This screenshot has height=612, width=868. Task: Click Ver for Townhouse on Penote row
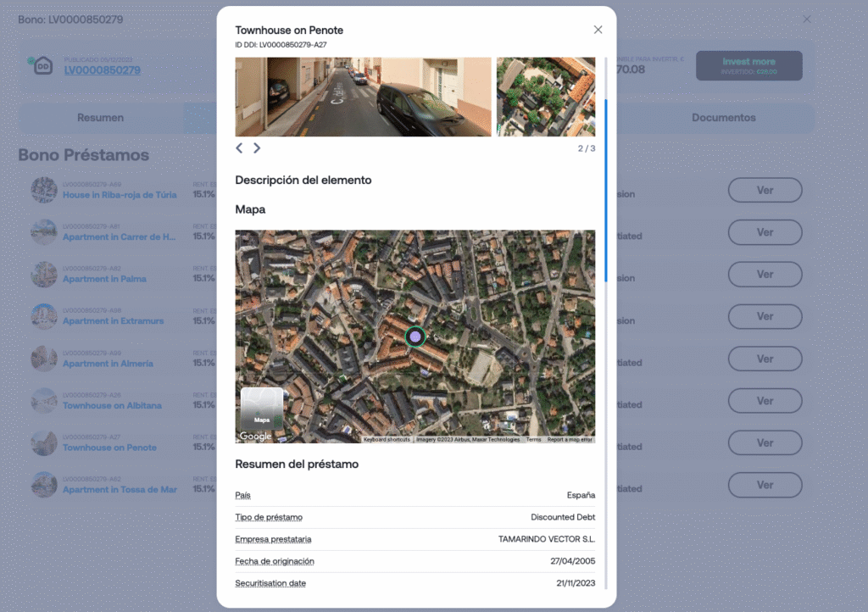[765, 443]
